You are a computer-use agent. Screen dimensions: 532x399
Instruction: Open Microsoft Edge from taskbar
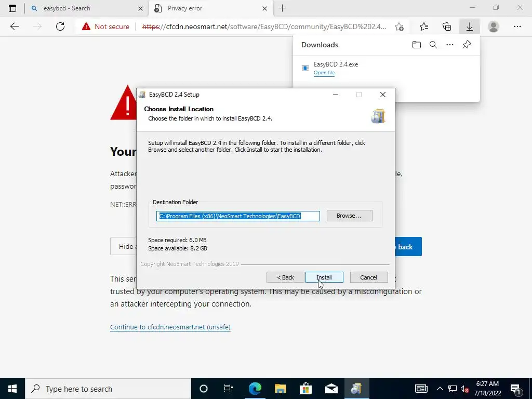(255, 389)
